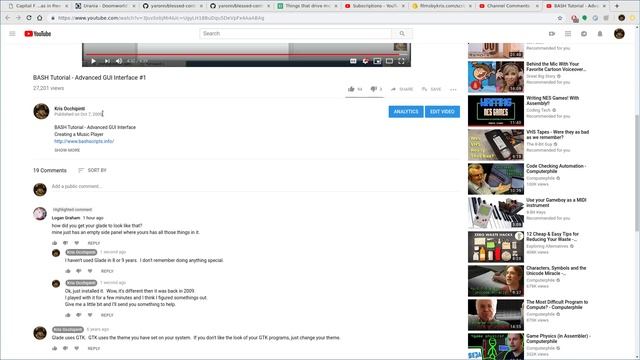Enter fullscreen mode on the player
Image resolution: width=640 pixels, height=360 pixels.
click(x=401, y=61)
